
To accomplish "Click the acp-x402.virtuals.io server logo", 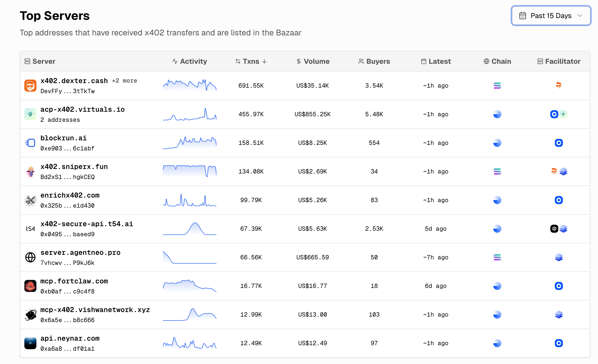I will (x=30, y=114).
